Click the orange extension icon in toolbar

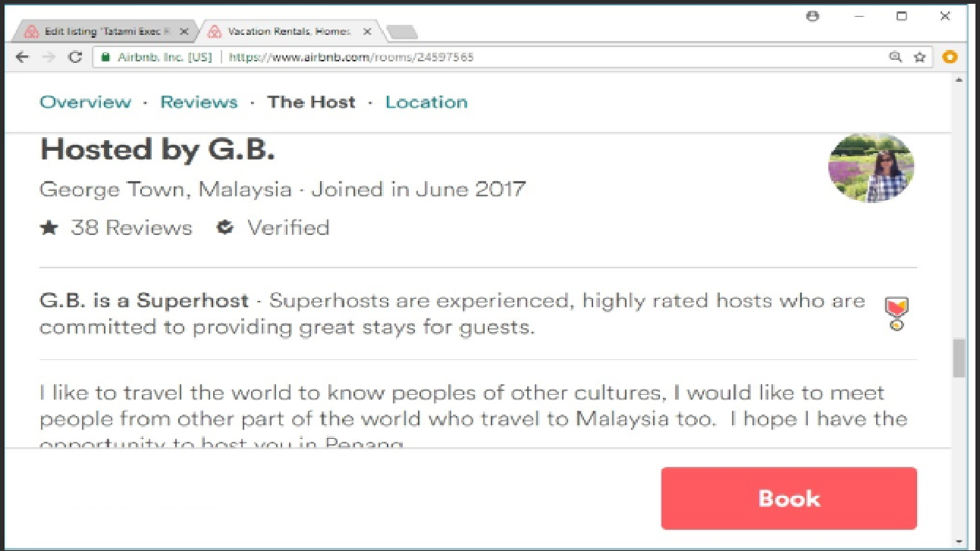pyautogui.click(x=950, y=57)
